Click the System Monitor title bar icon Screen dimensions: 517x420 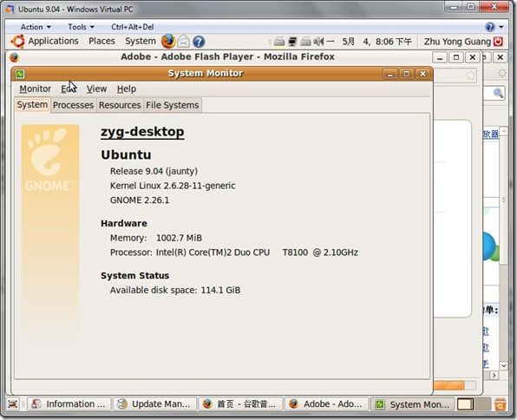point(20,74)
